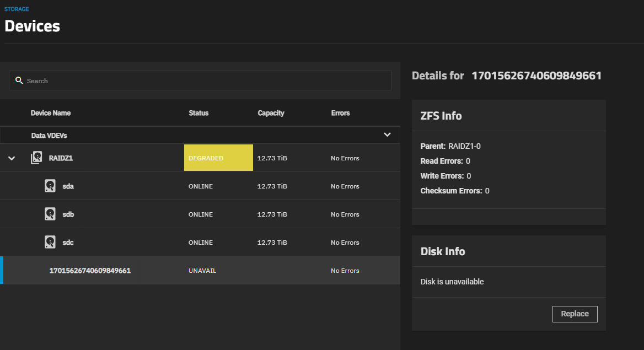Select the sda device name
Viewport: 644px width, 350px height.
tap(68, 186)
